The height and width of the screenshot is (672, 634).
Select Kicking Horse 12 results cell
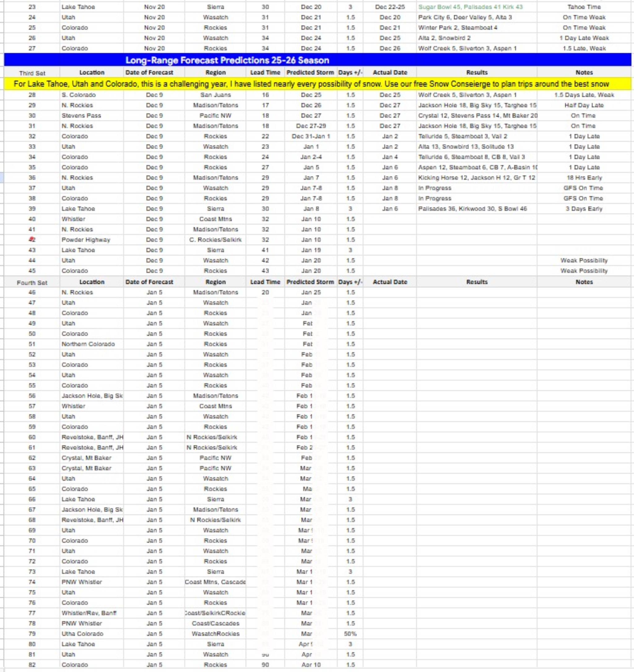[476, 178]
